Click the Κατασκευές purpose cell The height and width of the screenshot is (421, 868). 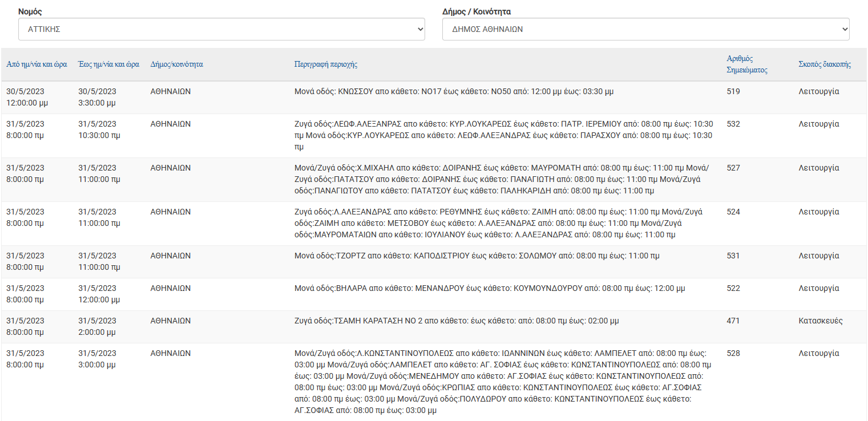point(820,321)
